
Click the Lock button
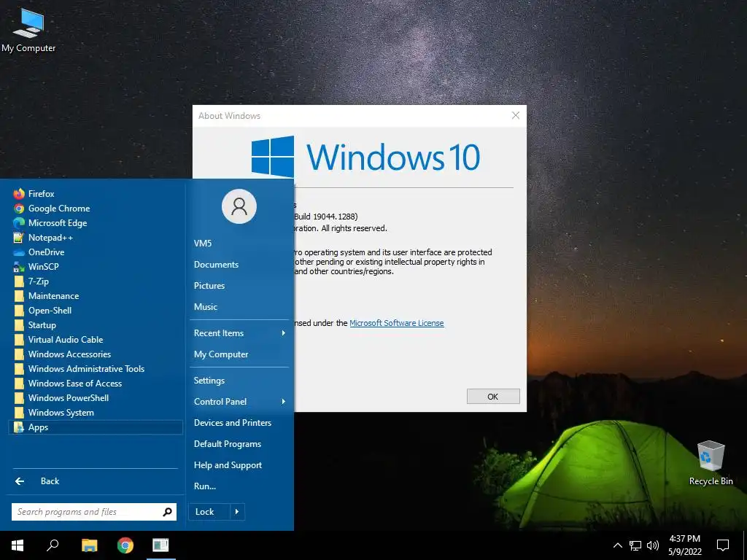[209, 512]
